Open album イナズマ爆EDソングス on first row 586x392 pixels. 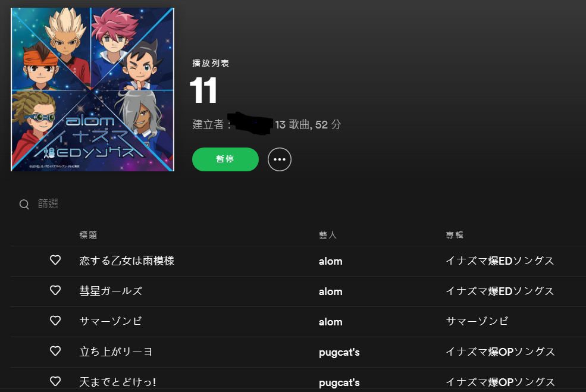coord(500,261)
